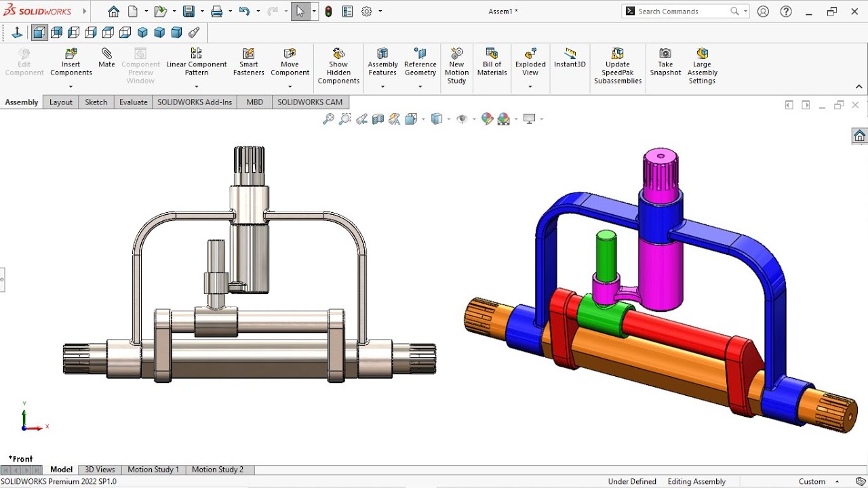Image resolution: width=868 pixels, height=488 pixels.
Task: Click the Custom units status entry
Action: [x=812, y=482]
